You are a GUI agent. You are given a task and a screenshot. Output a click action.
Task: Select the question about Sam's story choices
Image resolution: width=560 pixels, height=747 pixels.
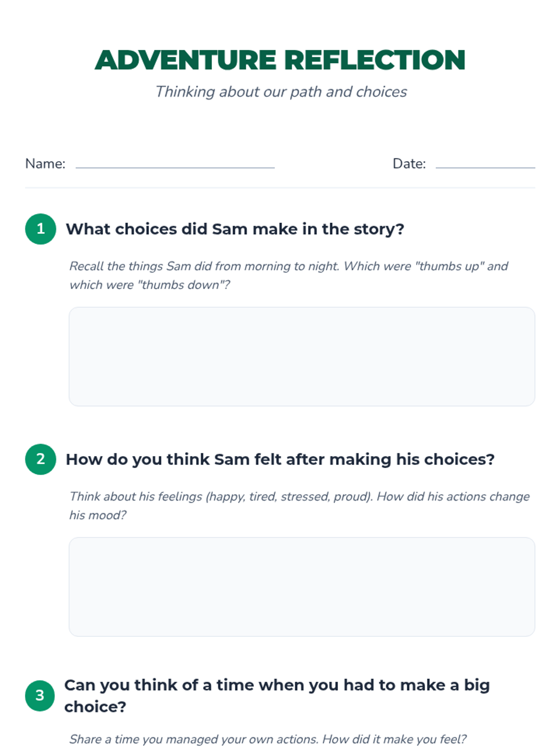tap(235, 229)
